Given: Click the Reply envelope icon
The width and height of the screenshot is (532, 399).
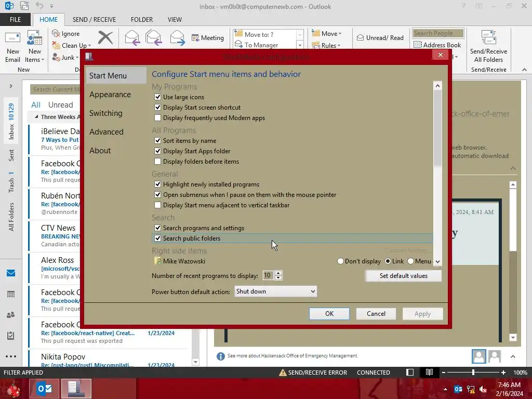Looking at the screenshot, I should [x=132, y=37].
